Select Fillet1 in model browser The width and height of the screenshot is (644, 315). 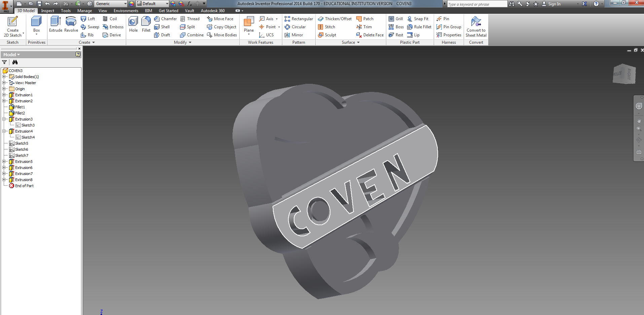click(x=20, y=107)
